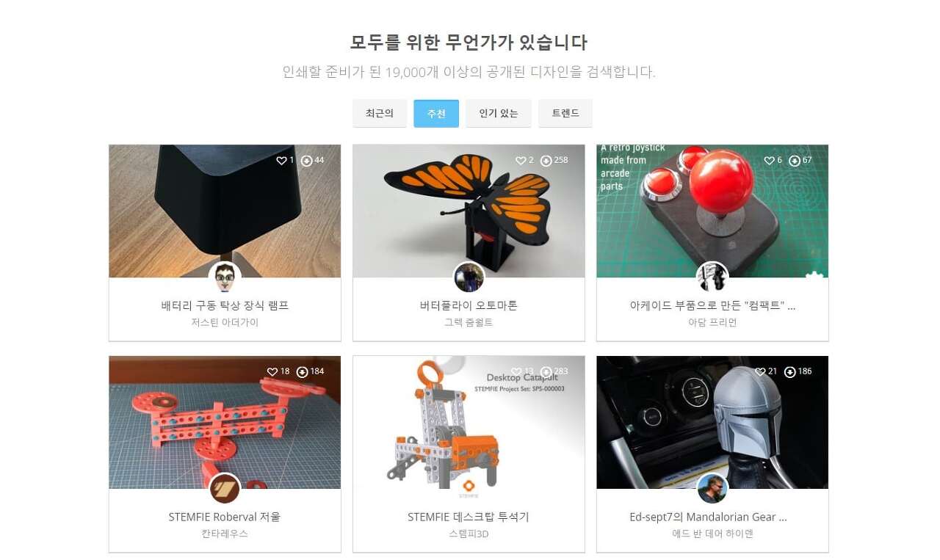Visit author 스템피3D link
This screenshot has height=560, width=940.
(469, 534)
